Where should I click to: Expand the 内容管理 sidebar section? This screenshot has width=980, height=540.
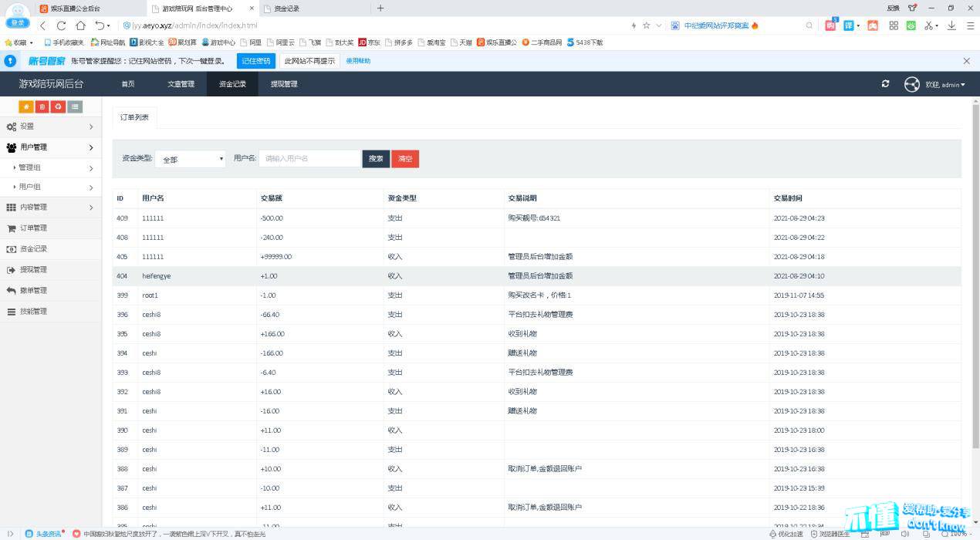pos(50,208)
